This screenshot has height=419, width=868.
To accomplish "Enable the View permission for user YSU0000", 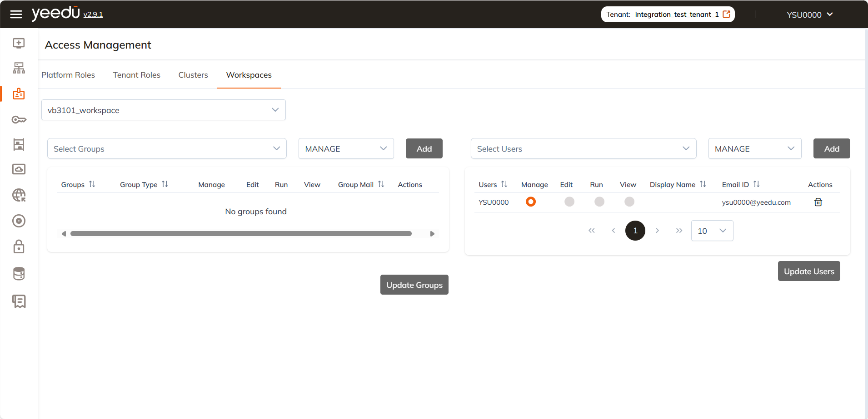I will point(629,202).
